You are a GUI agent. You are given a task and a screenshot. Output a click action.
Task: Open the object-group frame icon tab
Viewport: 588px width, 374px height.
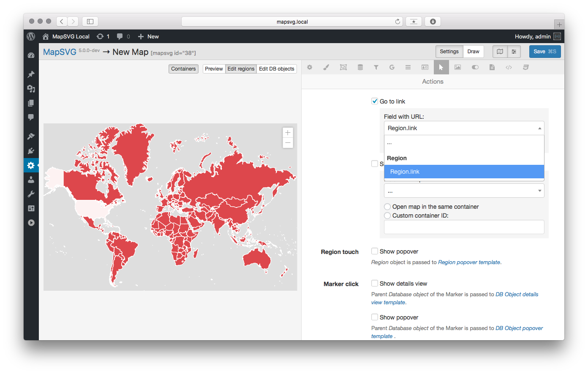[343, 67]
